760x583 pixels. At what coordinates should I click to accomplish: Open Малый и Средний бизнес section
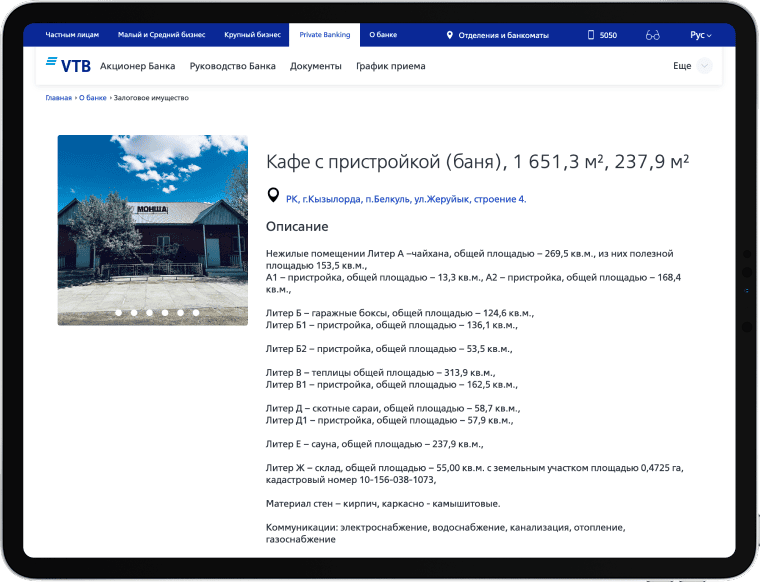[161, 34]
